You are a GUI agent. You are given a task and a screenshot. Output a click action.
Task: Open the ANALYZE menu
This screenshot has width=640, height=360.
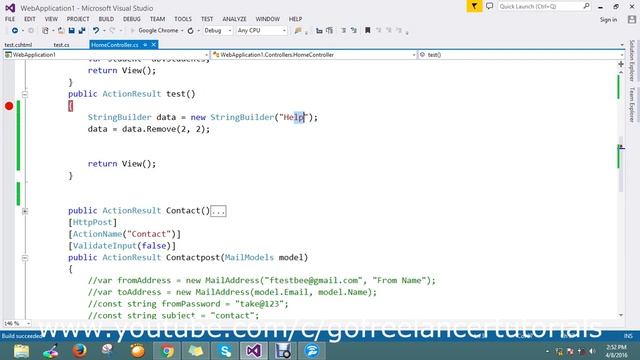pos(234,19)
